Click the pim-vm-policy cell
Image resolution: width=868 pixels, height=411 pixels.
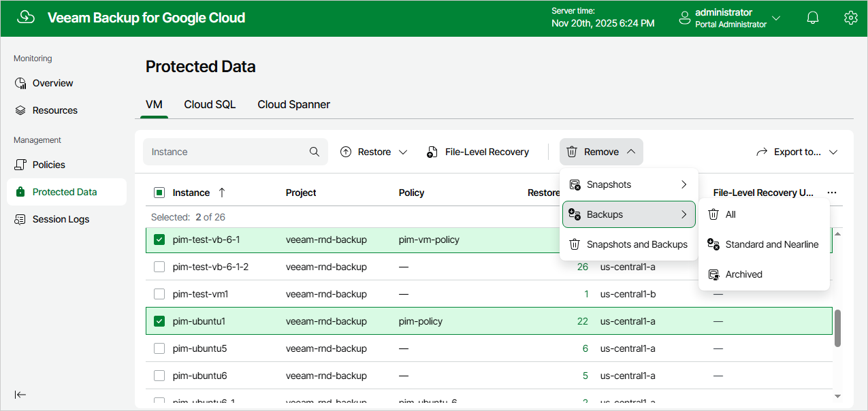tap(429, 240)
